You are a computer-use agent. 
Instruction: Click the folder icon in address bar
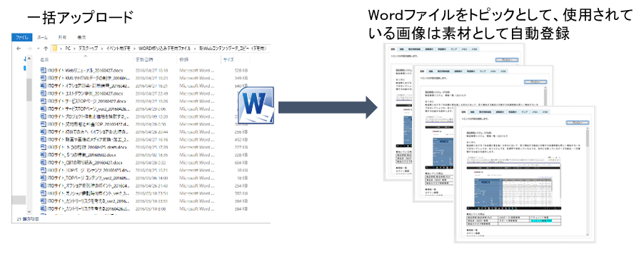[x=55, y=49]
